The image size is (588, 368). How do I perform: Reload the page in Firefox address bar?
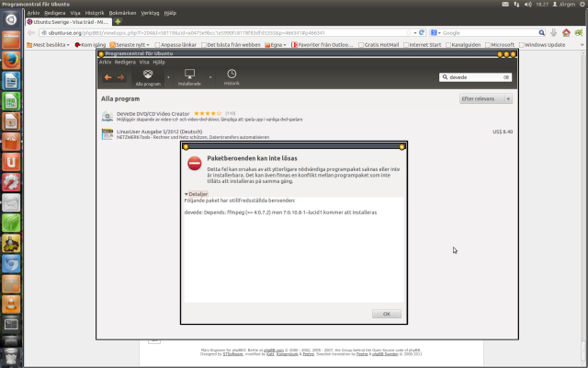[422, 33]
